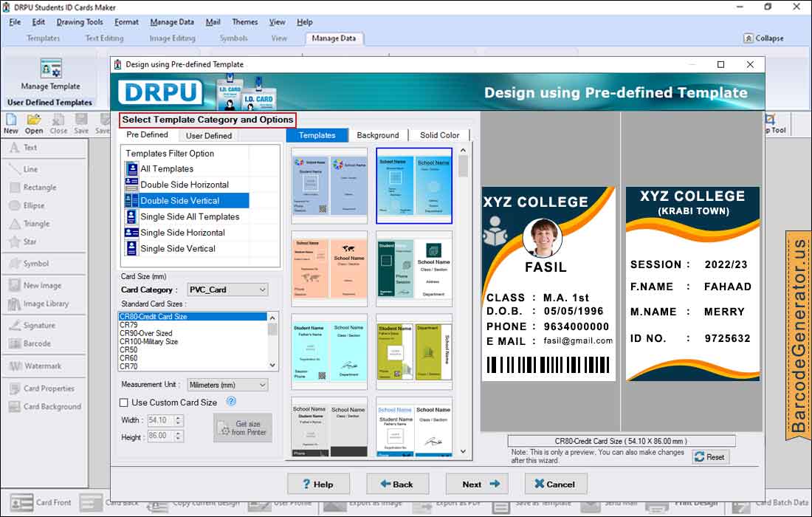Switch to User Defined tab
This screenshot has width=812, height=517.
pos(209,136)
